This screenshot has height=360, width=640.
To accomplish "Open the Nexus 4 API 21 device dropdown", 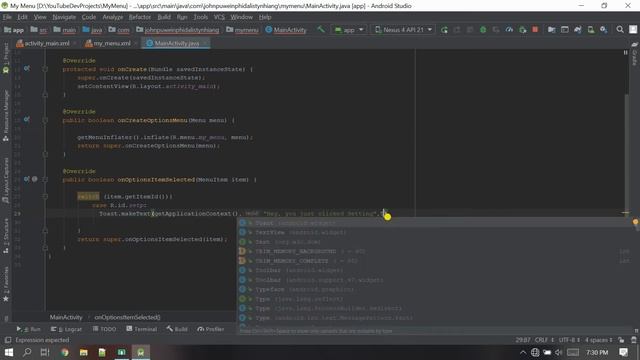I will (403, 29).
